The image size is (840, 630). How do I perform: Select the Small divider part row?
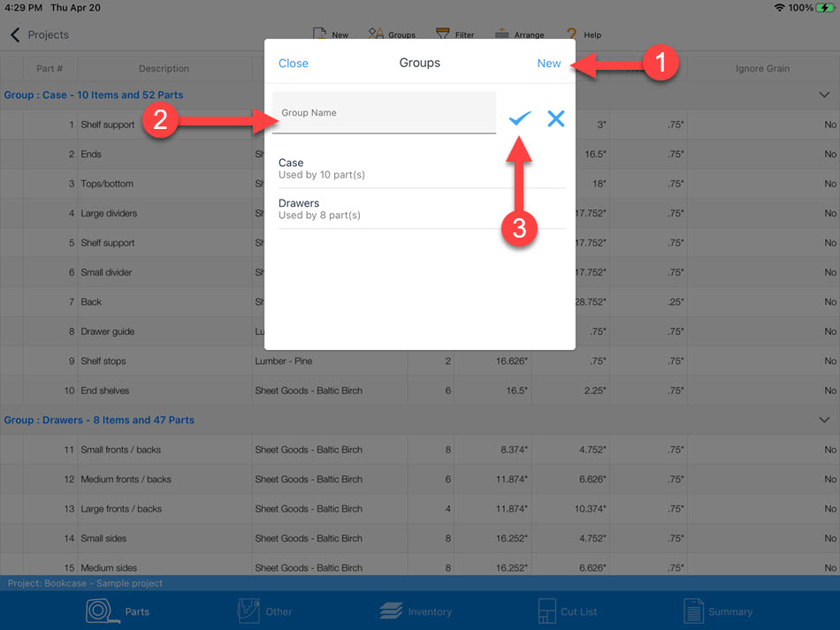coord(420,272)
